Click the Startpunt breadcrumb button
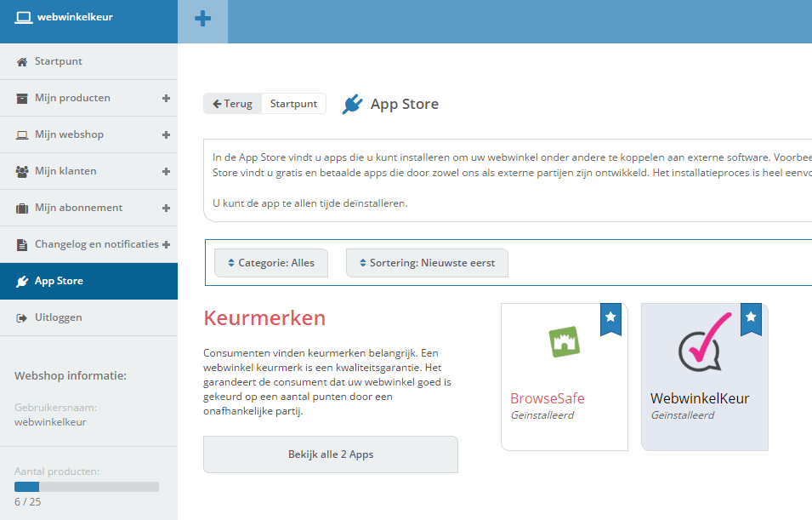The height and width of the screenshot is (520, 812). click(x=293, y=104)
